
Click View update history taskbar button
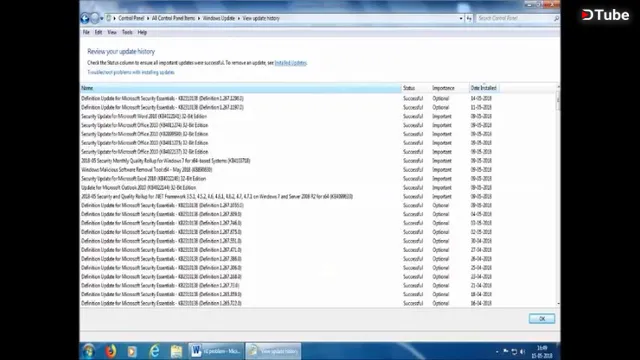click(273, 351)
